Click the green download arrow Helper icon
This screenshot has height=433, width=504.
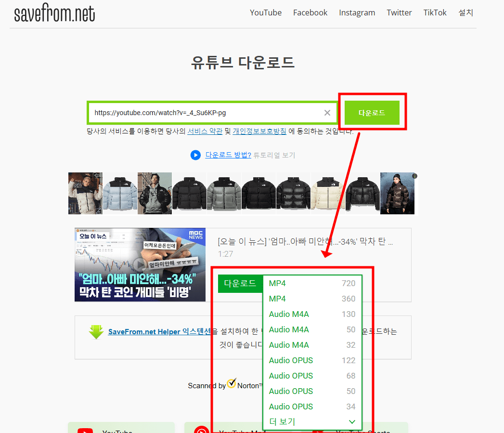[96, 332]
